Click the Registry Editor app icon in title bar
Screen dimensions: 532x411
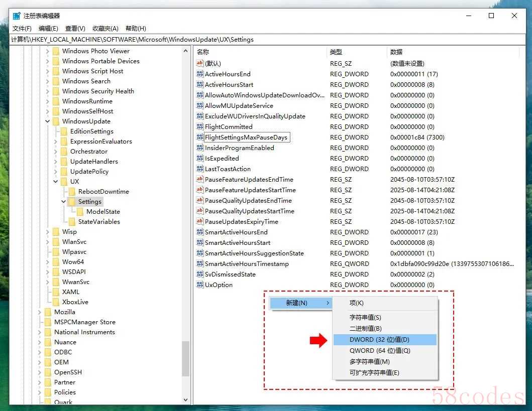click(17, 16)
